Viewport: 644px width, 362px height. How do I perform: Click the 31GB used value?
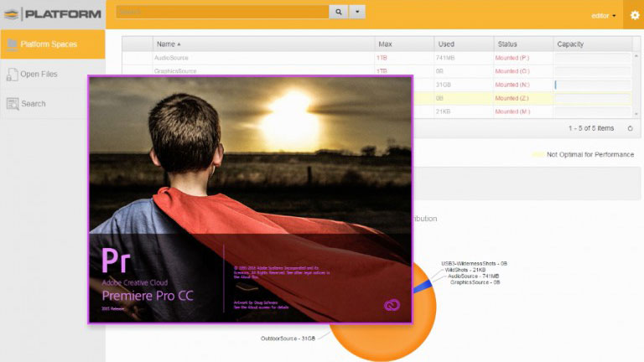pos(443,85)
